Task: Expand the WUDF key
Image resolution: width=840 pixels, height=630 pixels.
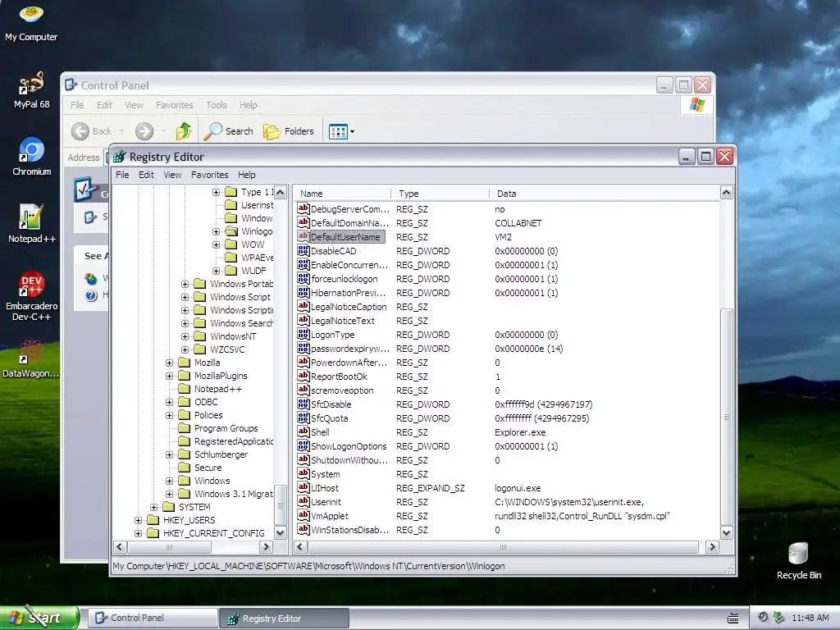Action: [216, 271]
